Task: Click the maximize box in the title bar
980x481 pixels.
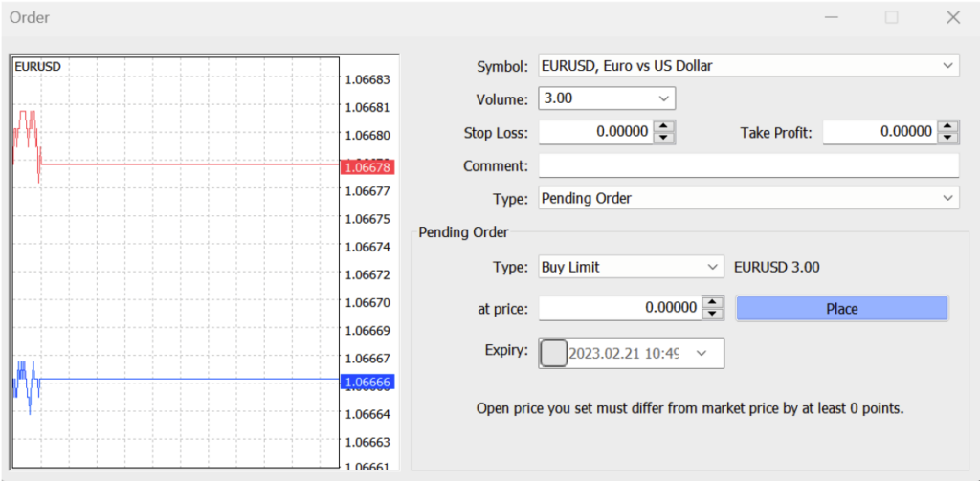Action: tap(892, 17)
